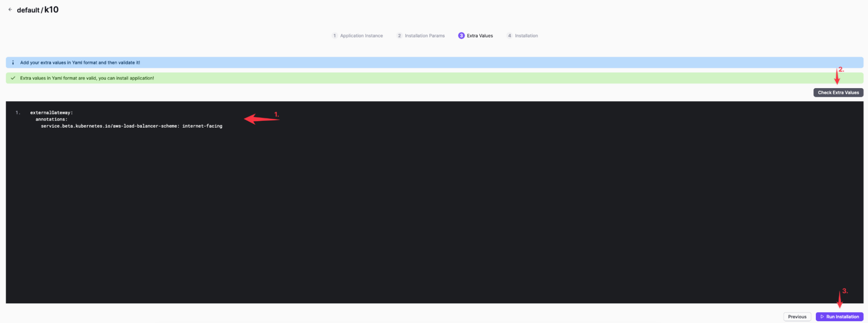Click the default breadcrumb text
The width and height of the screenshot is (868, 323).
(x=28, y=10)
